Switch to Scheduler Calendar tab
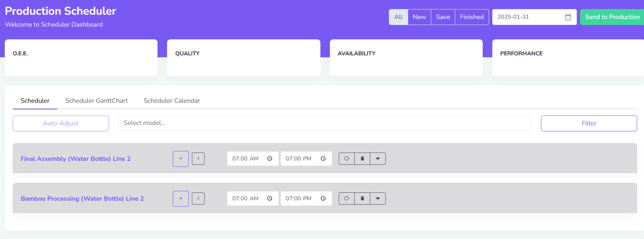Image resolution: width=644 pixels, height=239 pixels. (x=172, y=100)
